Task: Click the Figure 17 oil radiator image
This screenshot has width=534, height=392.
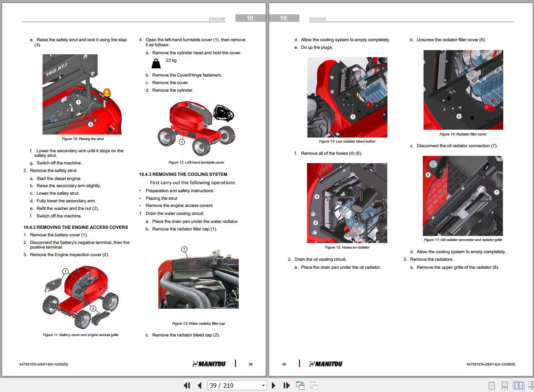Action: click(462, 196)
